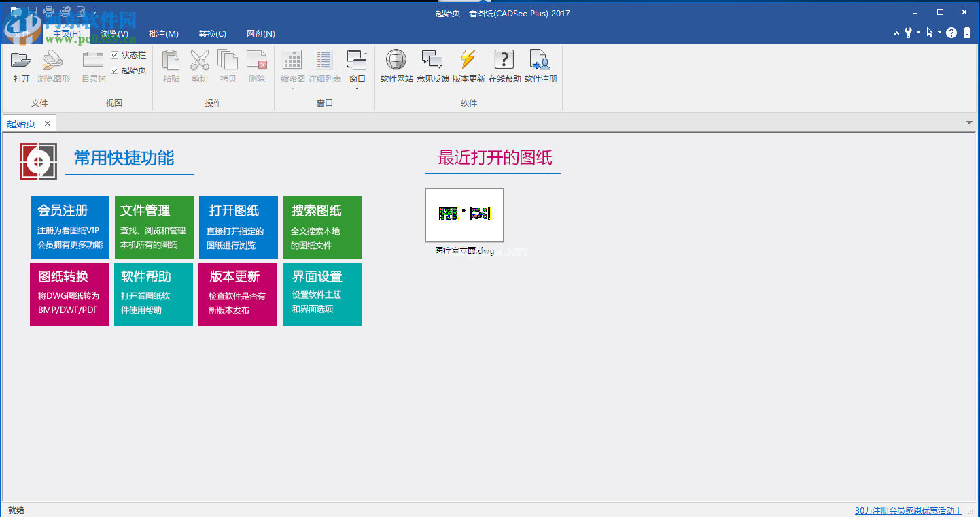Click the Version Update (版本更新) lightning icon
980x517 pixels.
tap(468, 60)
